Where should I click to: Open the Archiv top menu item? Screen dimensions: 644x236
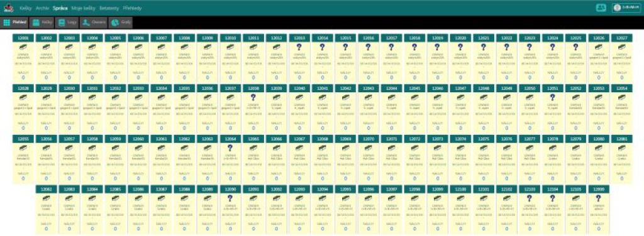click(x=42, y=8)
